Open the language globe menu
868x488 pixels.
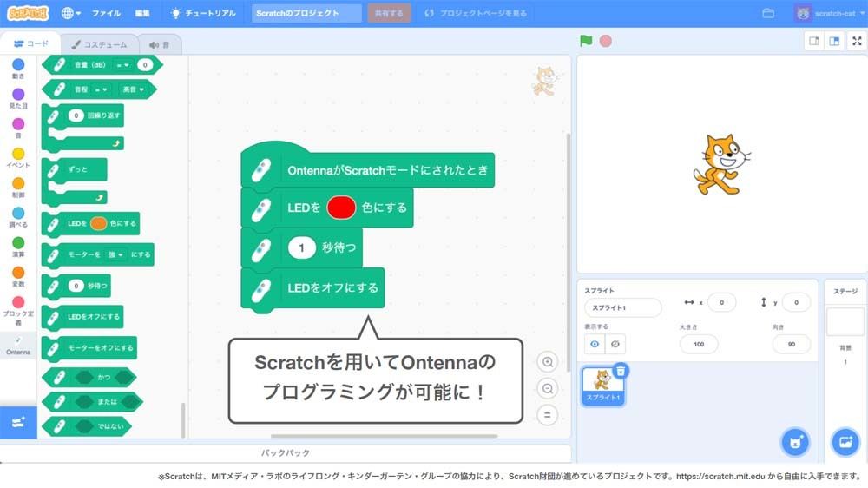pyautogui.click(x=71, y=13)
